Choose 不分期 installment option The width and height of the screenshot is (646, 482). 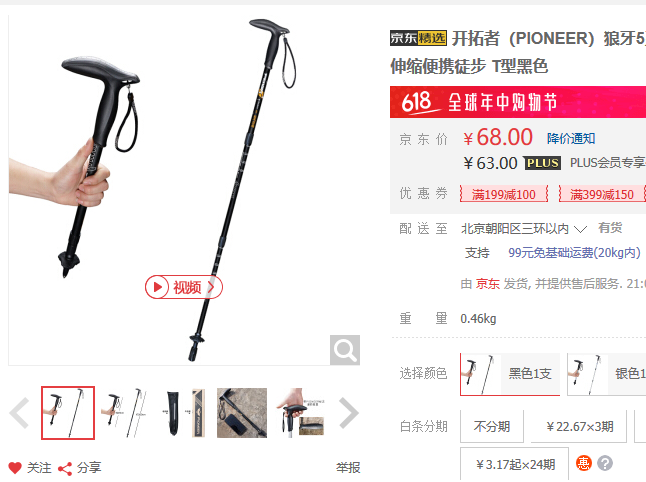pyautogui.click(x=492, y=426)
